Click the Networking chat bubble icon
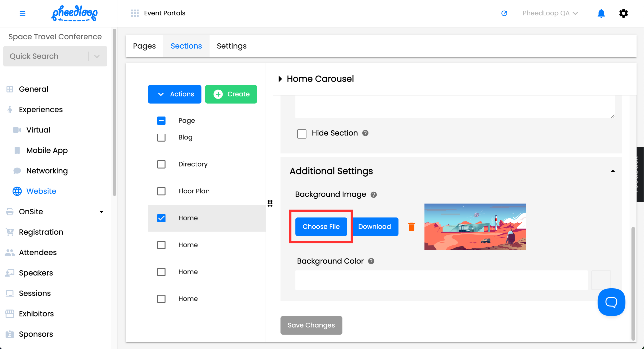The height and width of the screenshot is (349, 644). (x=17, y=171)
